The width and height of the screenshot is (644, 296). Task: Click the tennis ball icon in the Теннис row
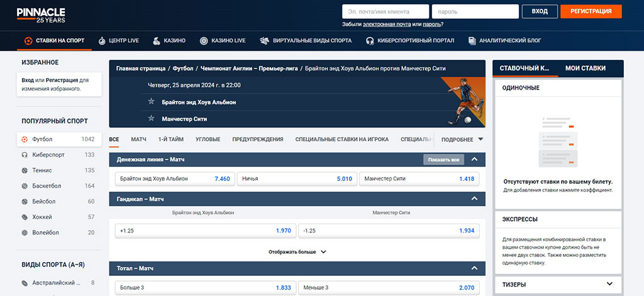[25, 170]
